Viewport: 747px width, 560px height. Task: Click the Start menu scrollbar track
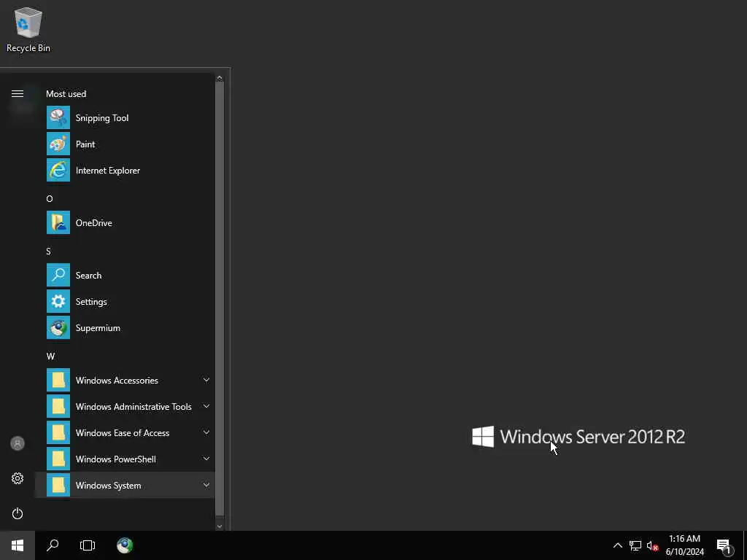(219, 300)
